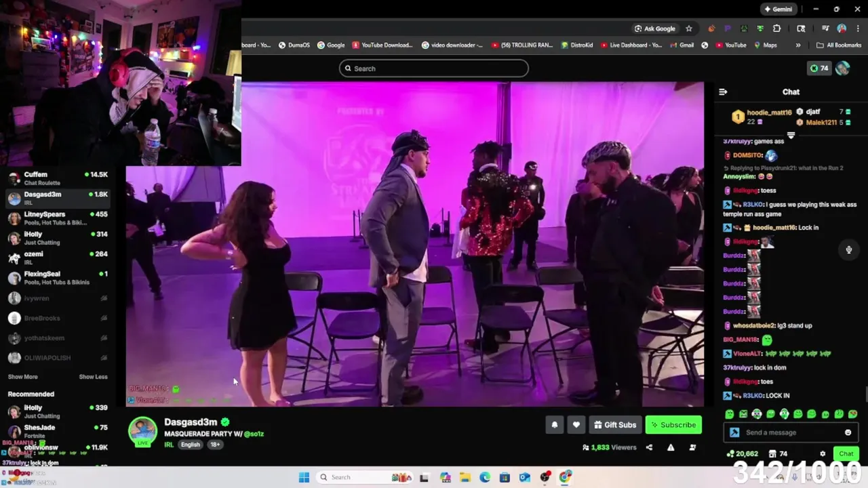868x488 pixels.
Task: Subscribe to Dasgasd3m's channel
Action: click(x=673, y=425)
